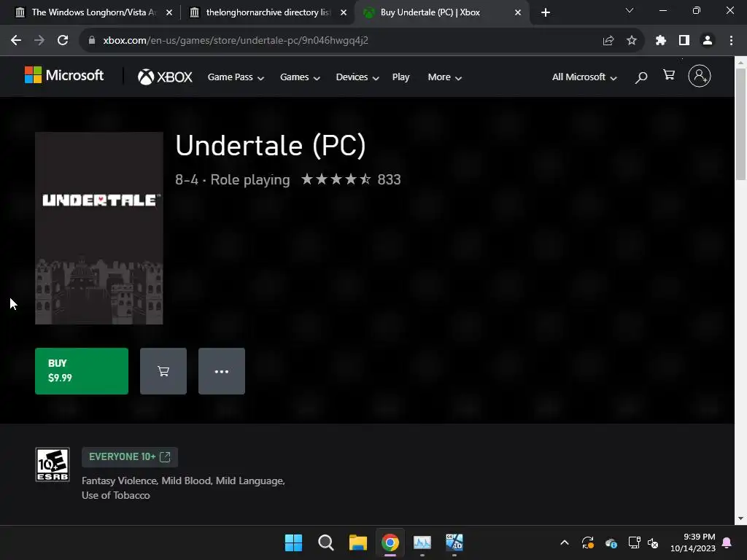This screenshot has height=560, width=747.
Task: Click the Undertale box art image
Action: coord(99,228)
